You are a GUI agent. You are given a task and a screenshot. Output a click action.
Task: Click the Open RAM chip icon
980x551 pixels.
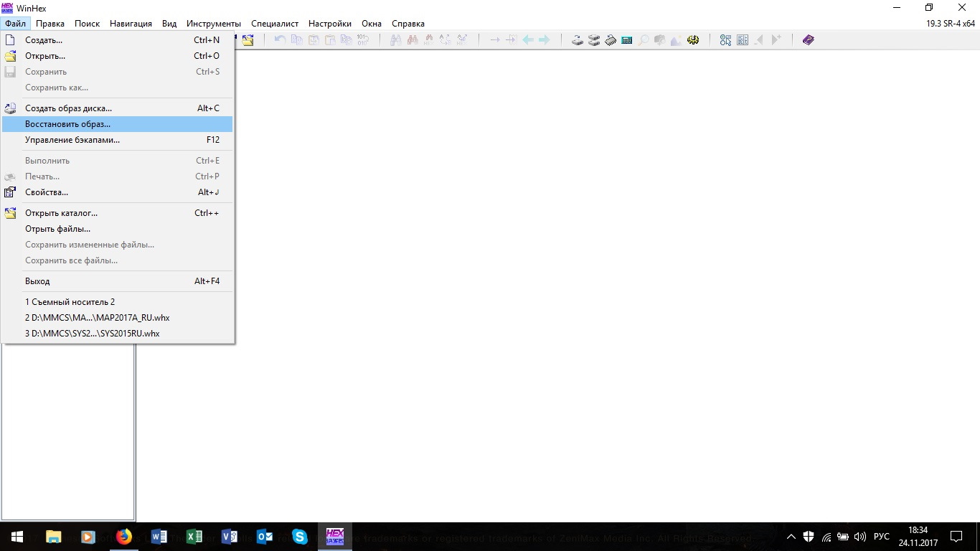610,40
